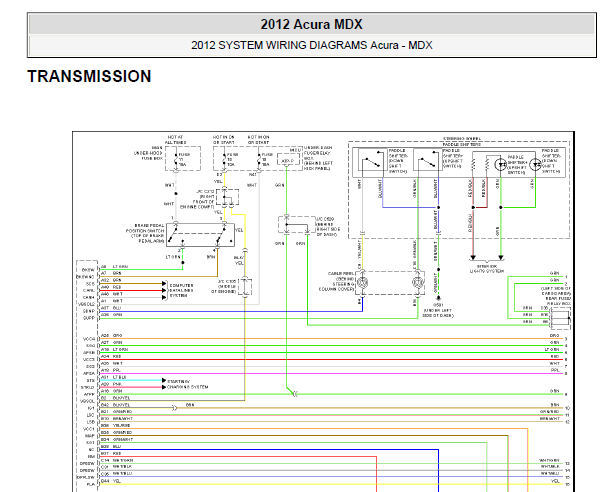Click the "HOT AT ALL TIMES" label
Image resolution: width=601 pixels, height=492 pixels.
175,140
